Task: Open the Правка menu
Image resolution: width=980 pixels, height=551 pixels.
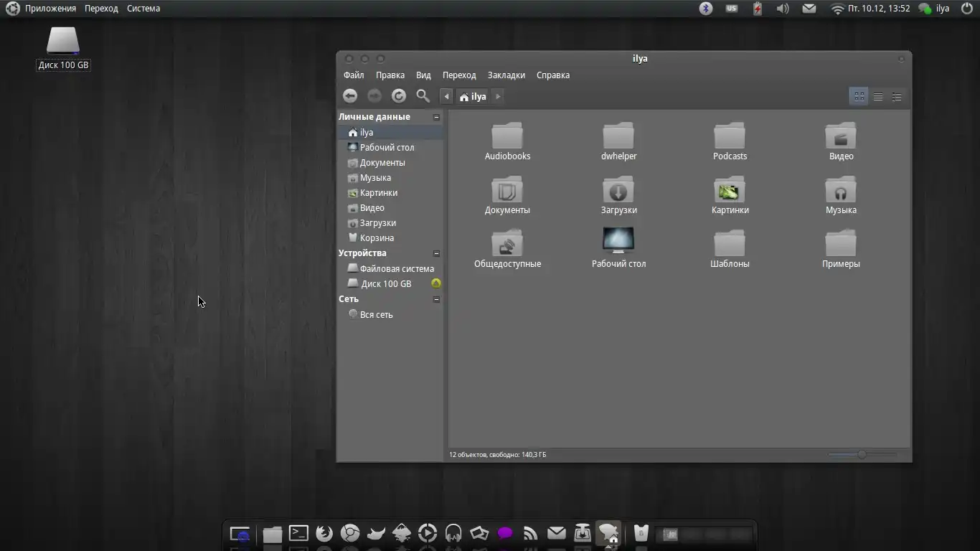Action: tap(390, 75)
